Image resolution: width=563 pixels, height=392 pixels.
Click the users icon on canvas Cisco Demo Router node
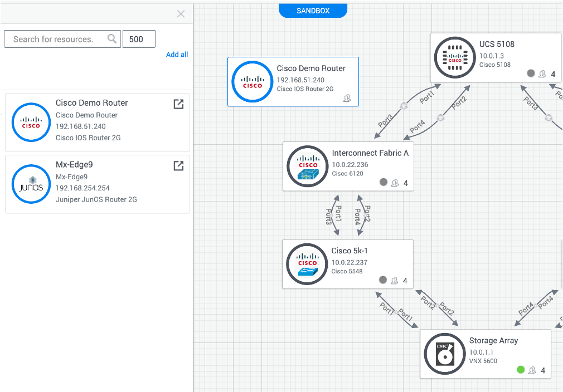347,98
